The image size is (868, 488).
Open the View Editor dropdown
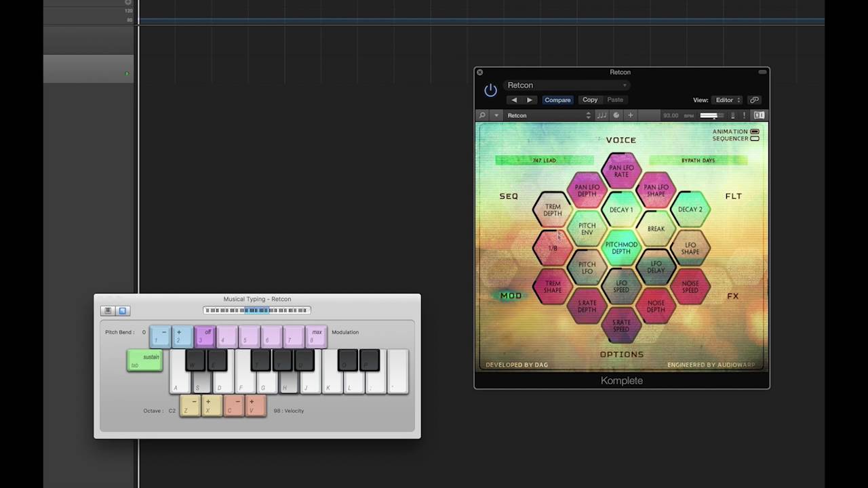coord(727,100)
